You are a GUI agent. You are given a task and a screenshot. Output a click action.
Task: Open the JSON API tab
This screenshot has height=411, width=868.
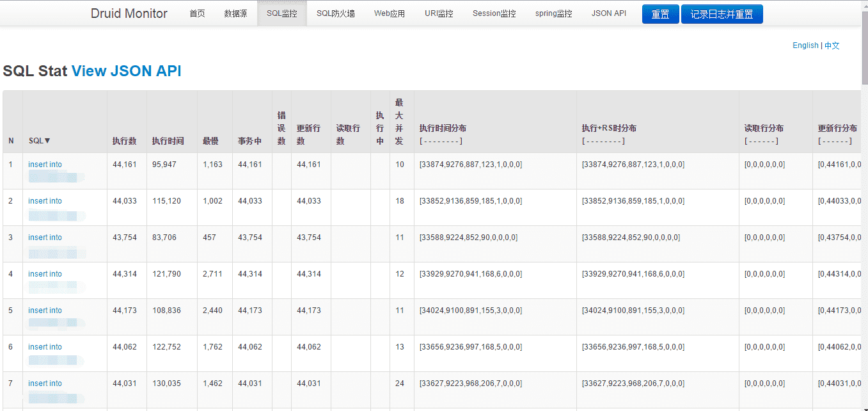click(x=608, y=13)
